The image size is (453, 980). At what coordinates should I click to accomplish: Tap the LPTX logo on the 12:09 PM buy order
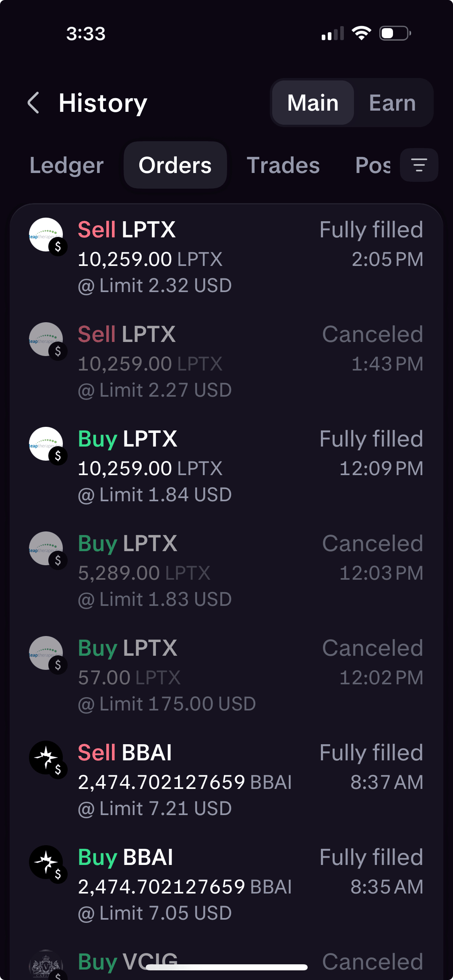coord(46,444)
